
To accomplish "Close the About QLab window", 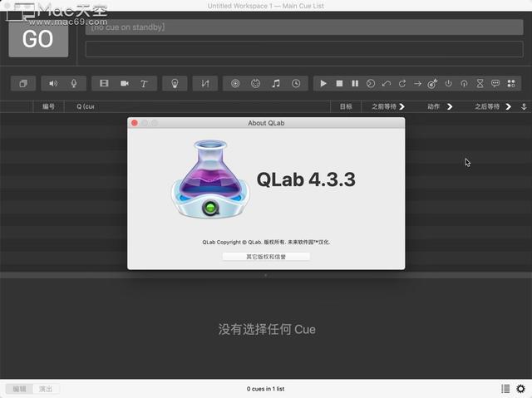I will pyautogui.click(x=135, y=123).
